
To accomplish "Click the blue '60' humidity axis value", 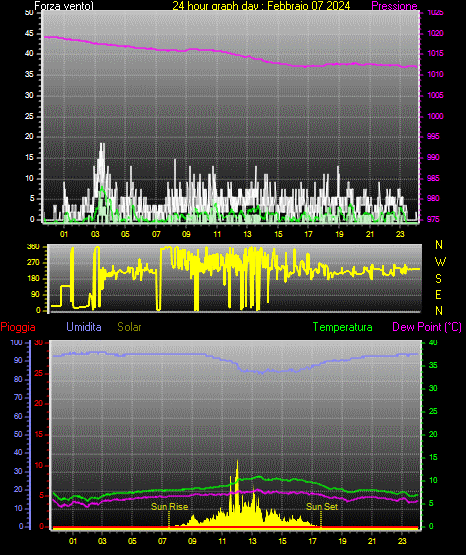I will click(18, 416).
